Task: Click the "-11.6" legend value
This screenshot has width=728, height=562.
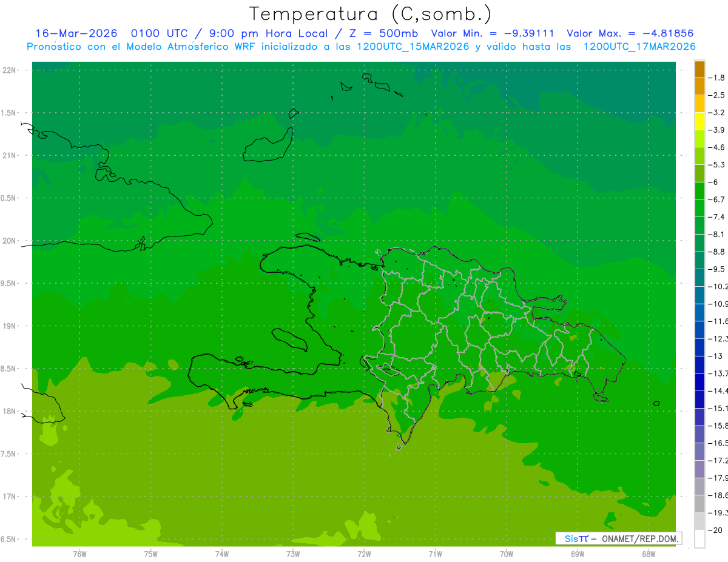Action: 718,321
